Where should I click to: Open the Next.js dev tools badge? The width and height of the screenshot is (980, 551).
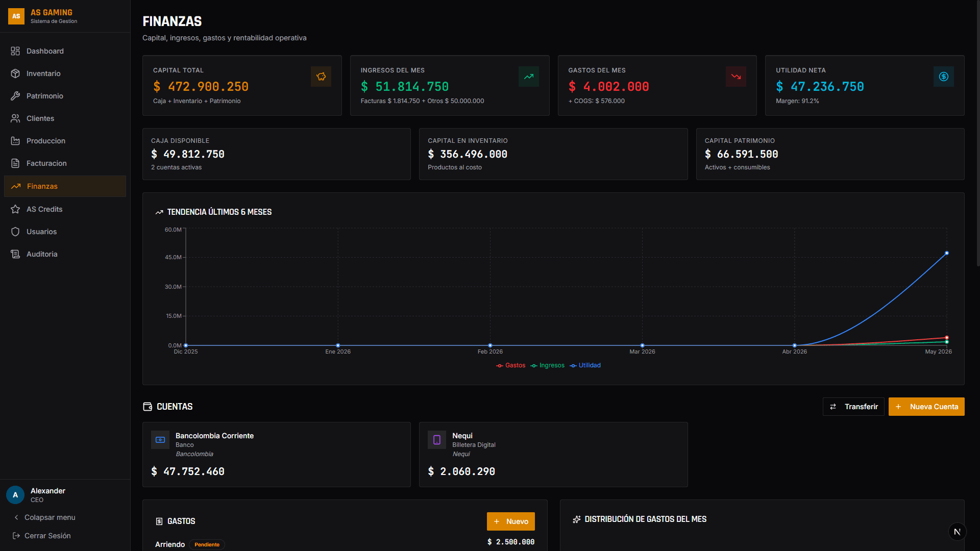[x=958, y=532]
